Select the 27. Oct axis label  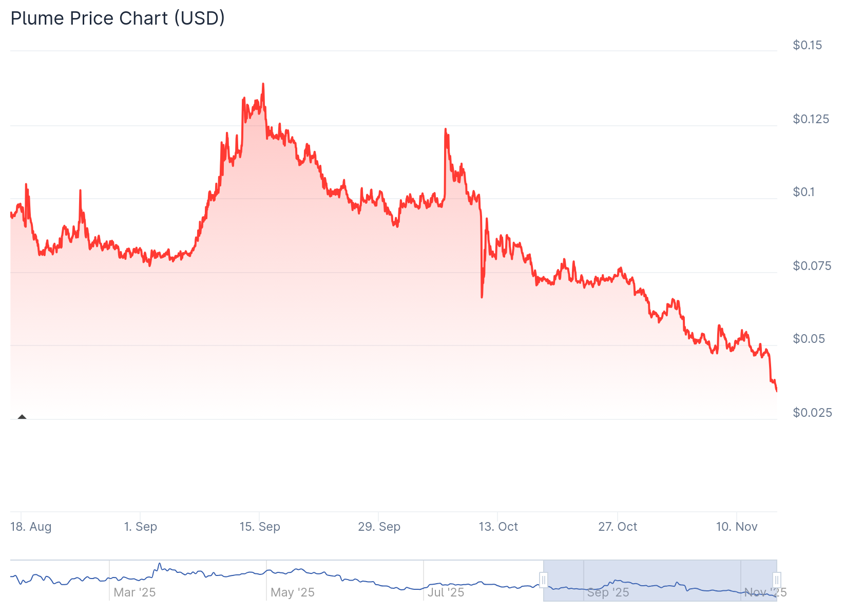[x=617, y=527]
